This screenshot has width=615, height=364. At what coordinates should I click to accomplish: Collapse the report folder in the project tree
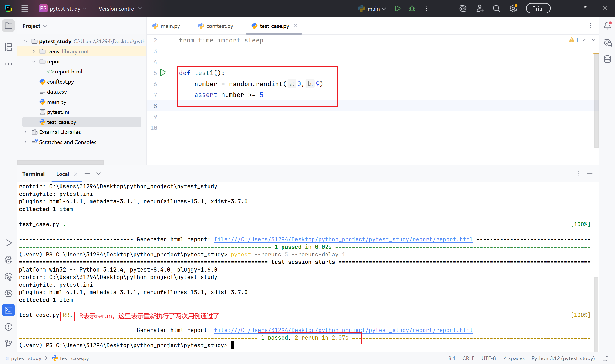(x=34, y=61)
